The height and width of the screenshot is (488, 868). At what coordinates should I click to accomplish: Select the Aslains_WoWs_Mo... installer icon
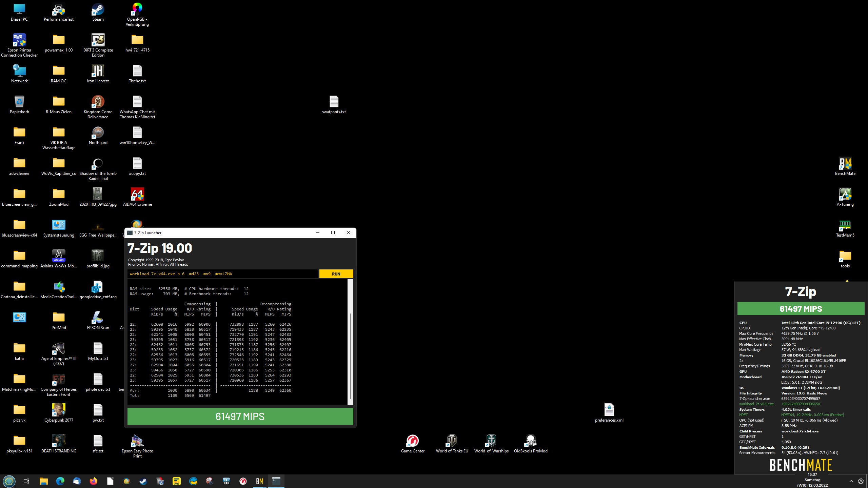click(x=59, y=259)
